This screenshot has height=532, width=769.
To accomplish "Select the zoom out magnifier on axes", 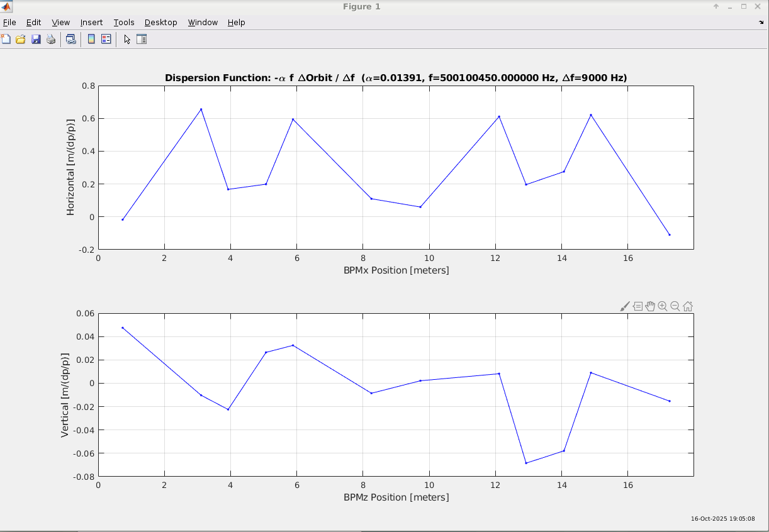I will coord(675,306).
